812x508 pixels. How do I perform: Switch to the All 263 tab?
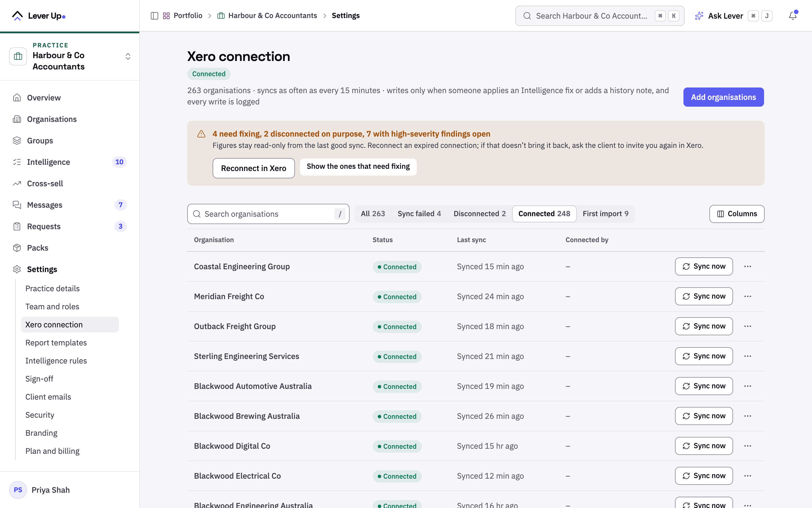coord(373,214)
